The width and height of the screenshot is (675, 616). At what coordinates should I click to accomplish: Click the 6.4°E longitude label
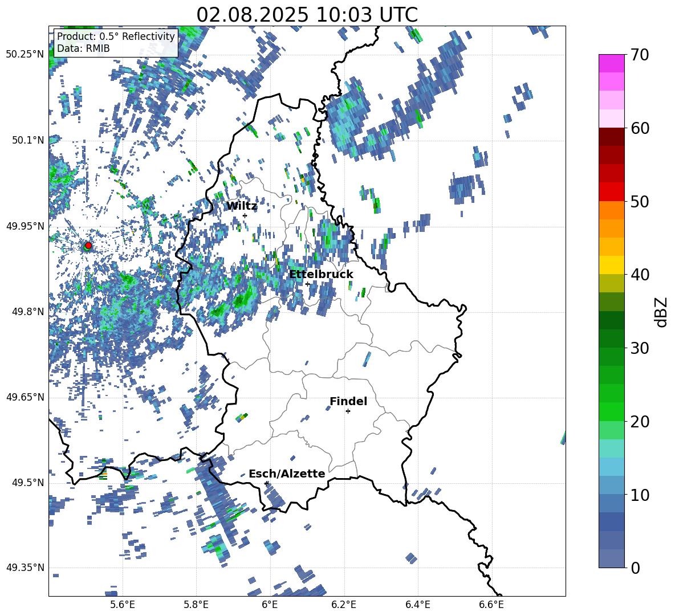pyautogui.click(x=418, y=605)
